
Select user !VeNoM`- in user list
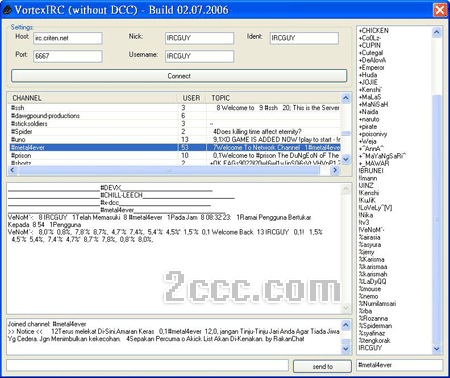371,230
